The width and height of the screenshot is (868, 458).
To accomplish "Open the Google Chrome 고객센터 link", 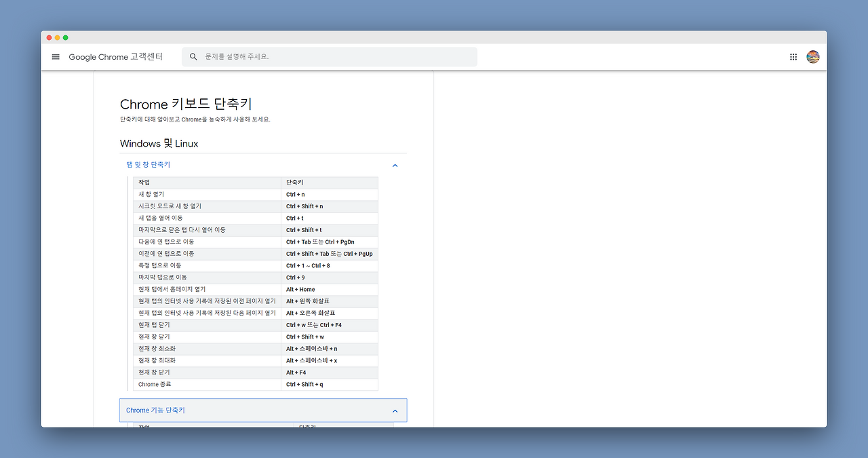I will 116,57.
